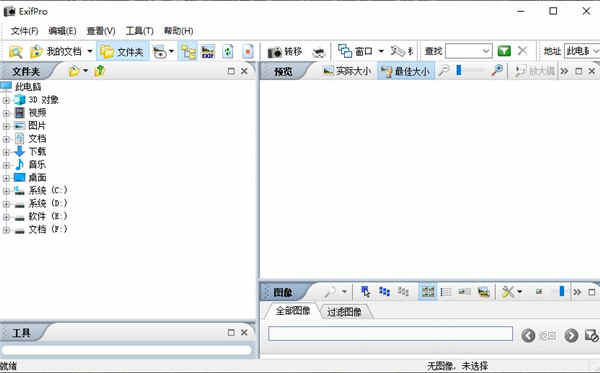Click the printer icon in main toolbar
The image size is (600, 373).
point(318,52)
